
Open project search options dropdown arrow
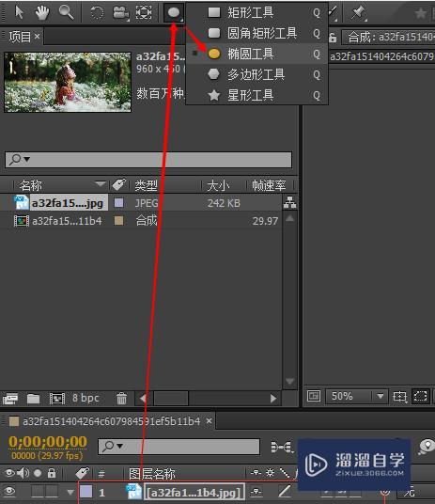point(27,159)
